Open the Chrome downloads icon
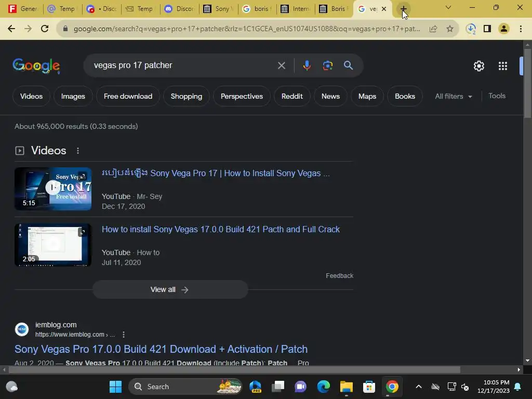 [x=471, y=29]
